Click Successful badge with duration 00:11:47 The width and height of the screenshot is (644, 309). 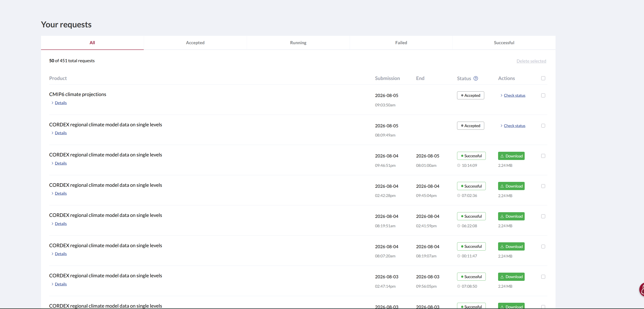[x=471, y=246]
